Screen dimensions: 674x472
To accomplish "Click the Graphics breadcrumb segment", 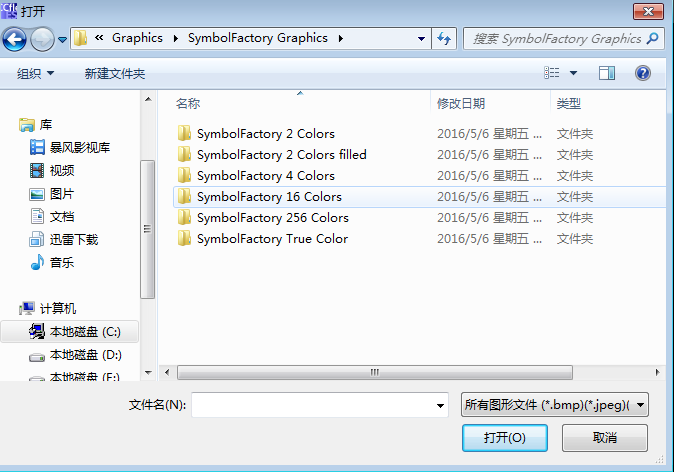I will point(137,38).
